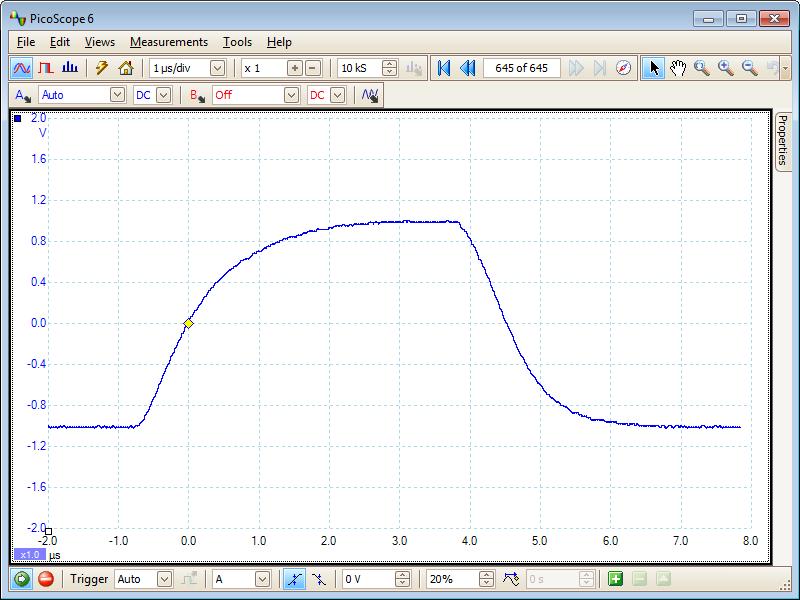Click the yellow trigger marker diamond
The height and width of the screenshot is (600, 800).
188,323
